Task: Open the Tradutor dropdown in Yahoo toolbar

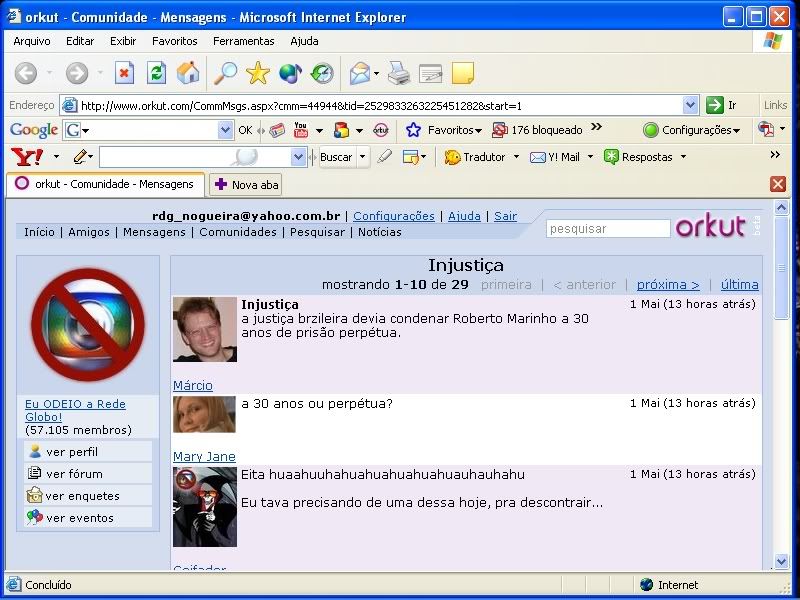Action: click(x=516, y=157)
